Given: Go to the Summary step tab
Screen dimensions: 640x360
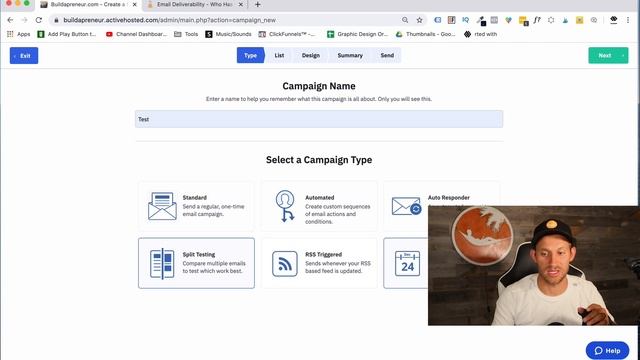Looking at the screenshot, I should pos(350,56).
